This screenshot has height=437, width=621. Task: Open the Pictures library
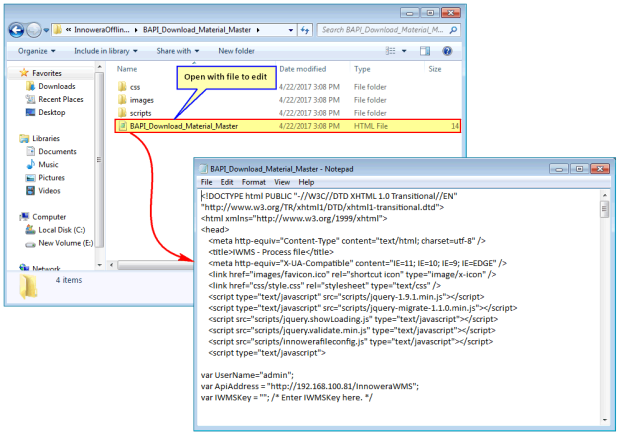tap(45, 177)
